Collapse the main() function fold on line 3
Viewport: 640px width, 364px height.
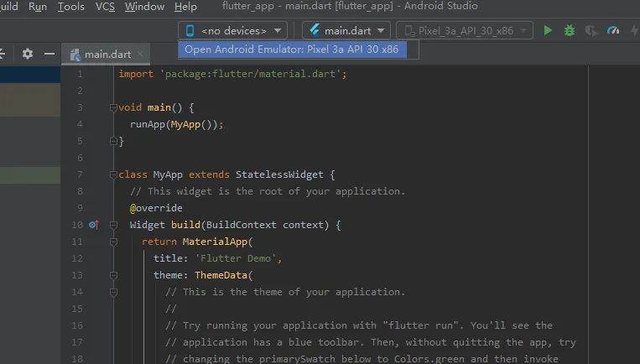click(113, 107)
